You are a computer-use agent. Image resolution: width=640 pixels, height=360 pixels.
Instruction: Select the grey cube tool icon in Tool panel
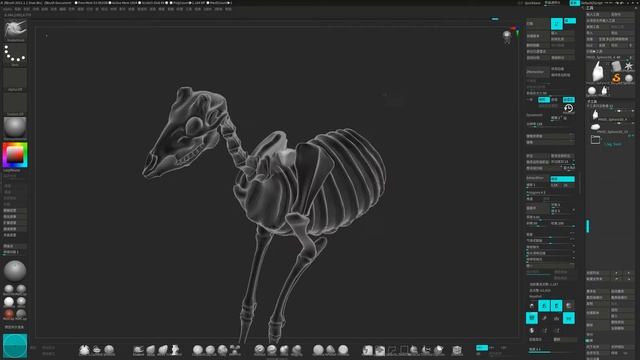(x=616, y=66)
